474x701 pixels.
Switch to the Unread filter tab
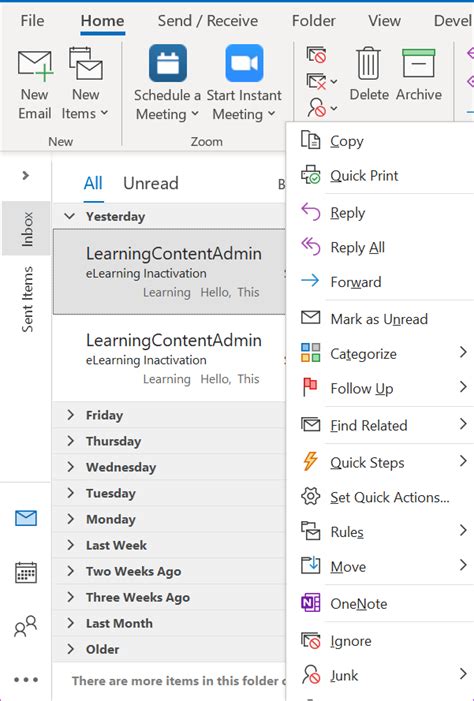(151, 183)
